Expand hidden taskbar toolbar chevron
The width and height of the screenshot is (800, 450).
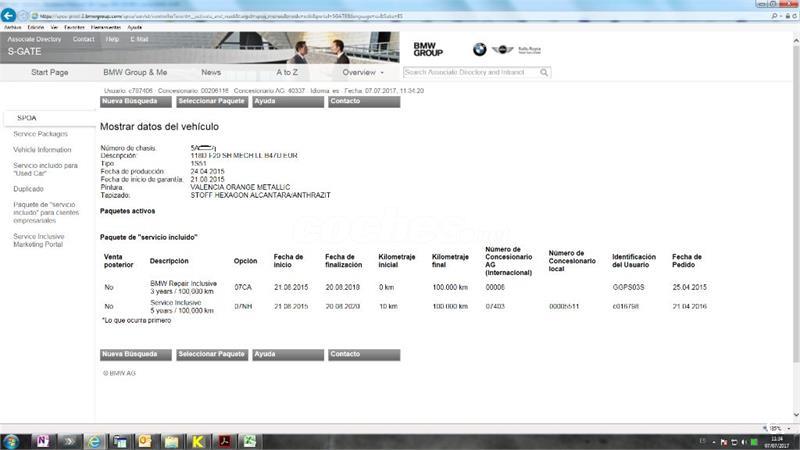click(x=68, y=440)
